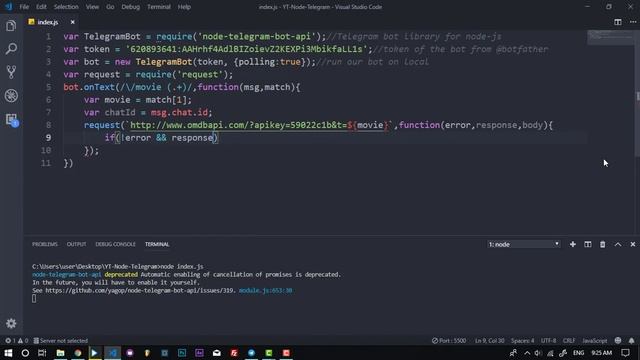Viewport: 640px width, 360px height.
Task: Click 'Spaces: 4' indentation setting
Action: pos(522,340)
